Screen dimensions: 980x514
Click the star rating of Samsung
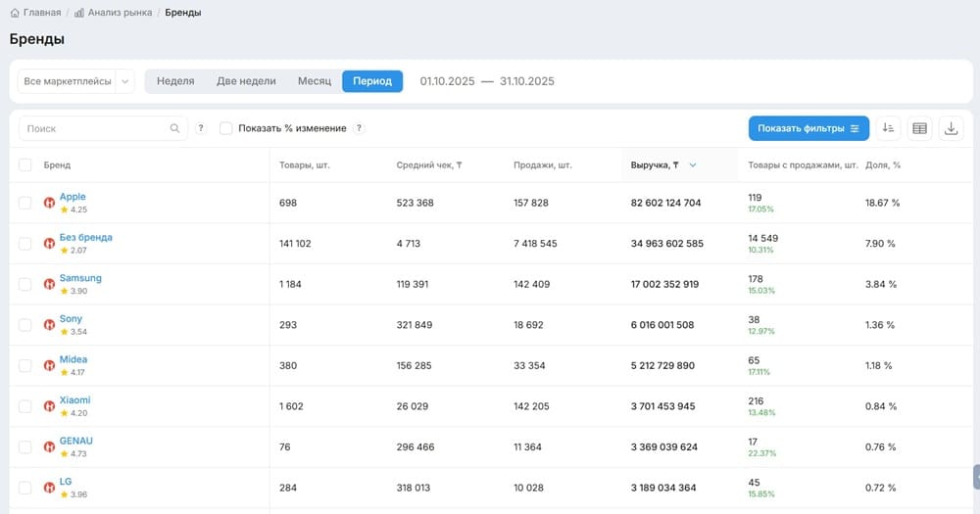click(x=73, y=291)
